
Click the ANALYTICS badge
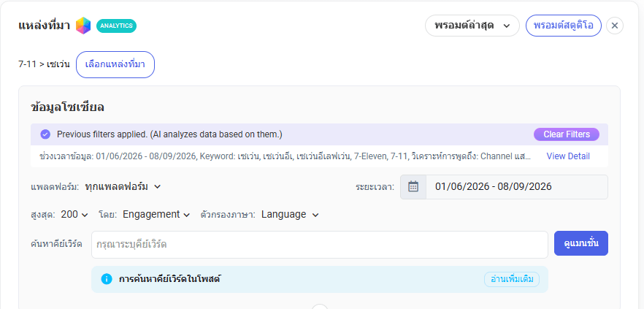pyautogui.click(x=117, y=26)
